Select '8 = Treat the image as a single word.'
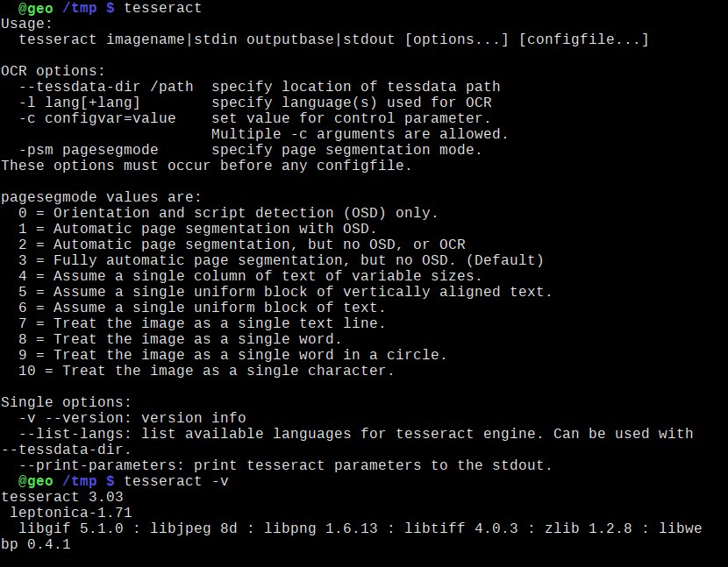Screen dimensions: 728x567 tap(180, 339)
